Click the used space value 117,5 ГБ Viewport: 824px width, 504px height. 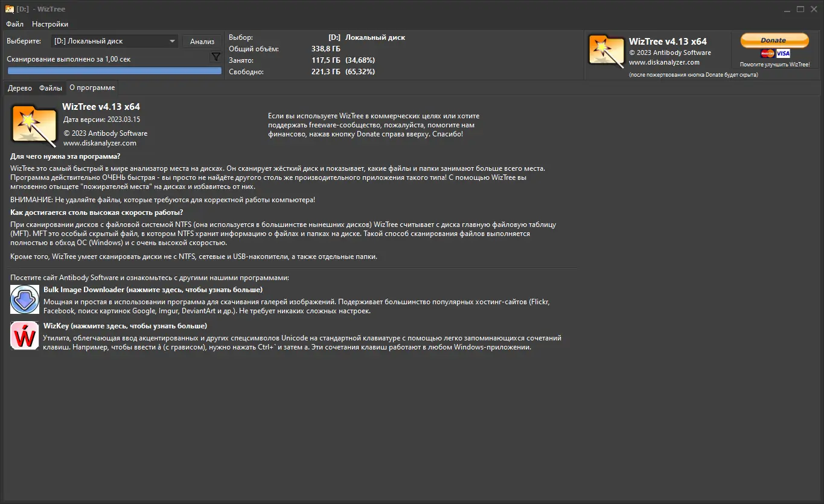(326, 60)
